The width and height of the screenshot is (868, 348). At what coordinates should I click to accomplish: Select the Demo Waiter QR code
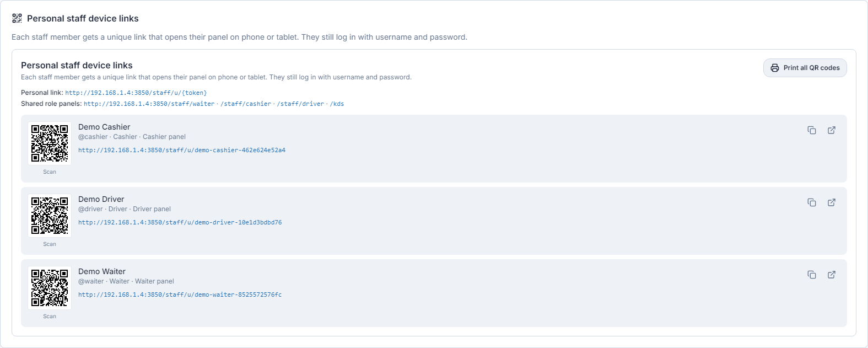[50, 288]
